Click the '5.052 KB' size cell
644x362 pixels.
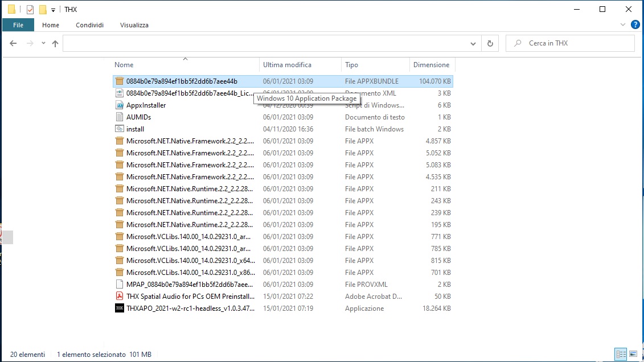pos(438,153)
